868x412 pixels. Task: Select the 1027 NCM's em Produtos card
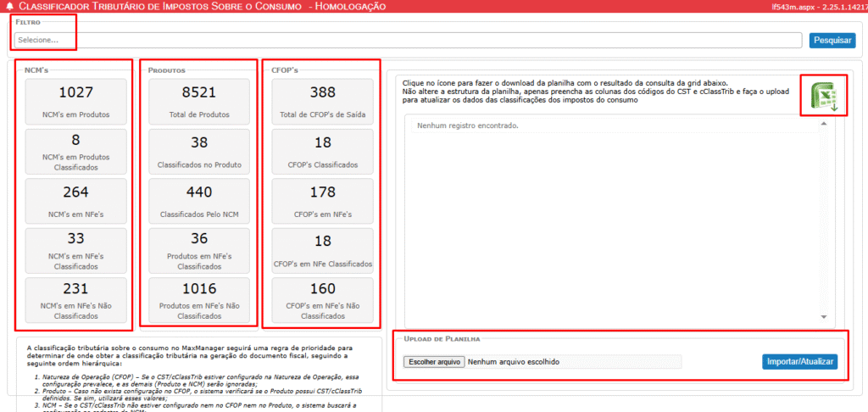75,101
